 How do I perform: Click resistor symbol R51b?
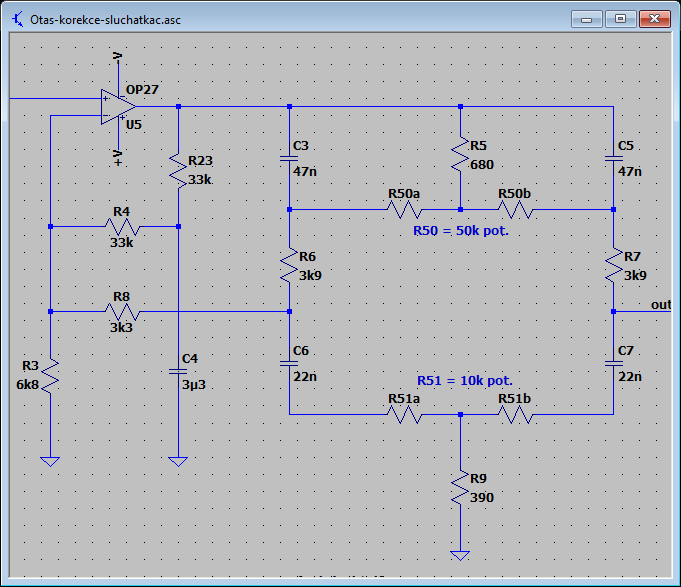[515, 415]
